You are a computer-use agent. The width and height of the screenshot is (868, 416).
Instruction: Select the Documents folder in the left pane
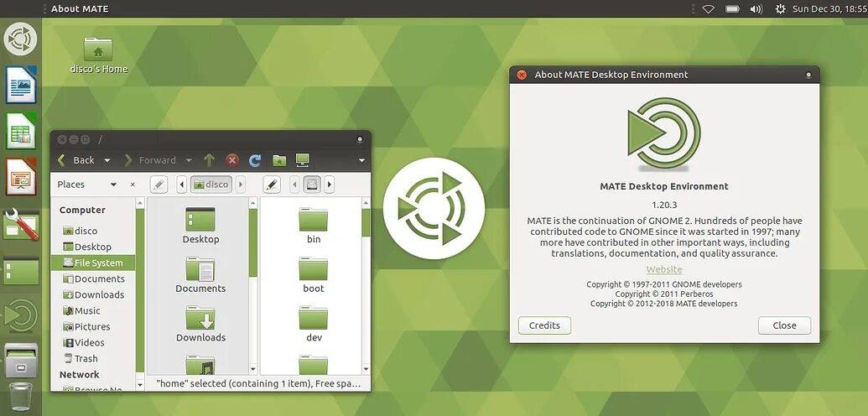[x=200, y=275]
